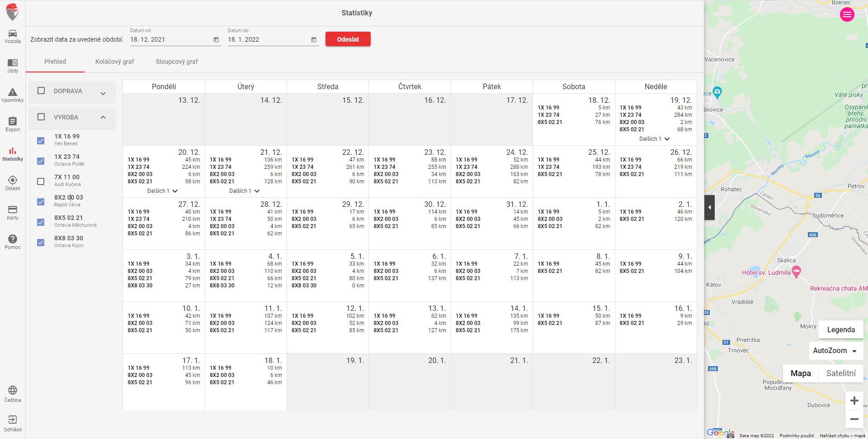
Task: Check the DOPRAVA group checkbox
Action: pyautogui.click(x=41, y=91)
